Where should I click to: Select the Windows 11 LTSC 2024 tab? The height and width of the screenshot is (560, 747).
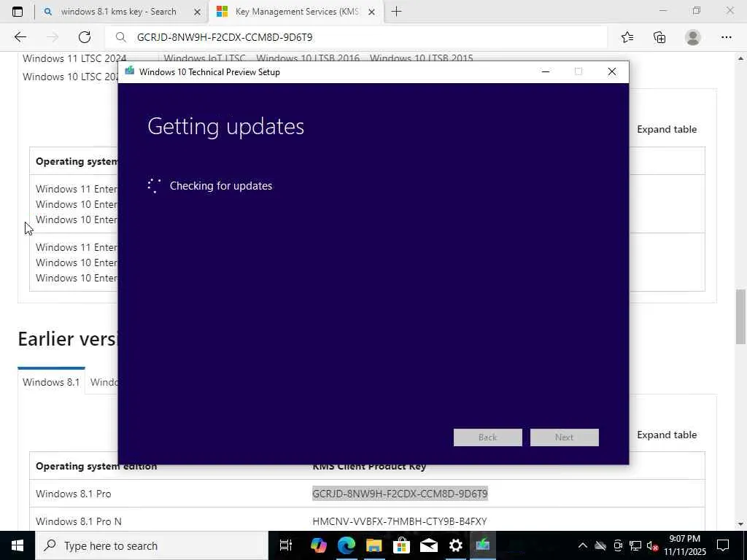[x=74, y=58]
